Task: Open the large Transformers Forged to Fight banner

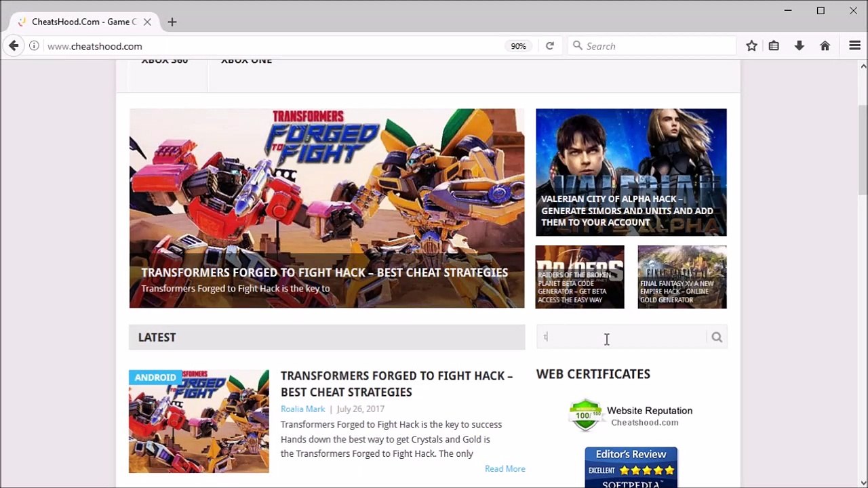Action: click(327, 208)
